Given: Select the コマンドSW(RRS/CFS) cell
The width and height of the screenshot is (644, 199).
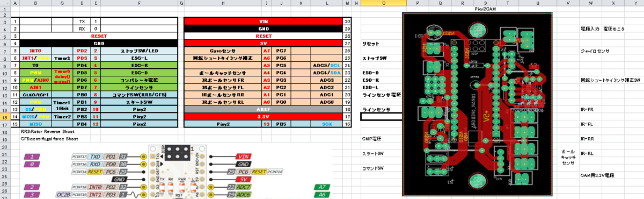Looking at the screenshot, I should [x=138, y=94].
